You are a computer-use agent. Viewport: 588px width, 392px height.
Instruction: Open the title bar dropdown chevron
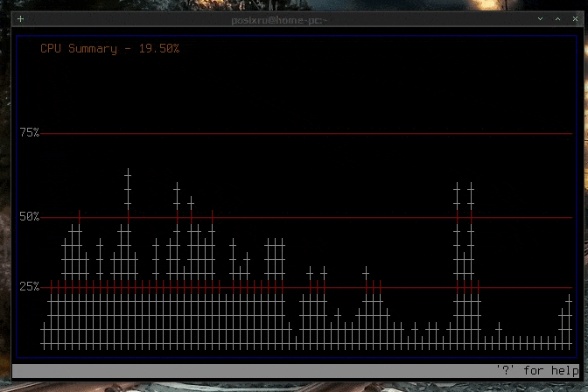(x=541, y=18)
